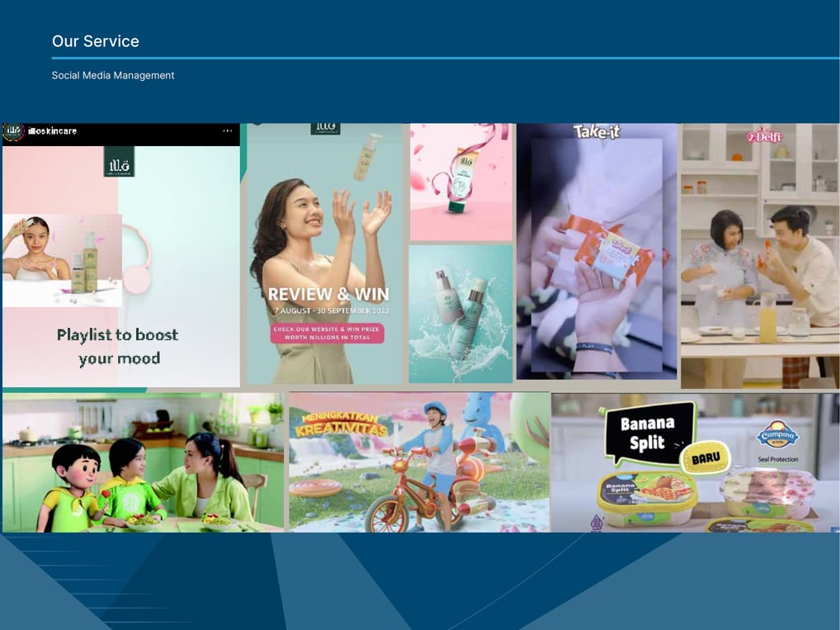The height and width of the screenshot is (630, 840).
Task: Open the Delfi kitchen cooking thumbnail
Action: tap(760, 256)
